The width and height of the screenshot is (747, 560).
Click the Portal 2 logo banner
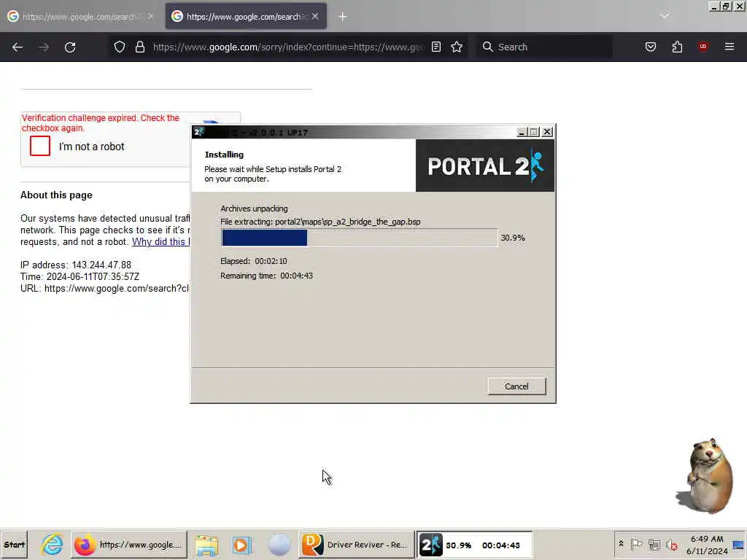pos(485,166)
